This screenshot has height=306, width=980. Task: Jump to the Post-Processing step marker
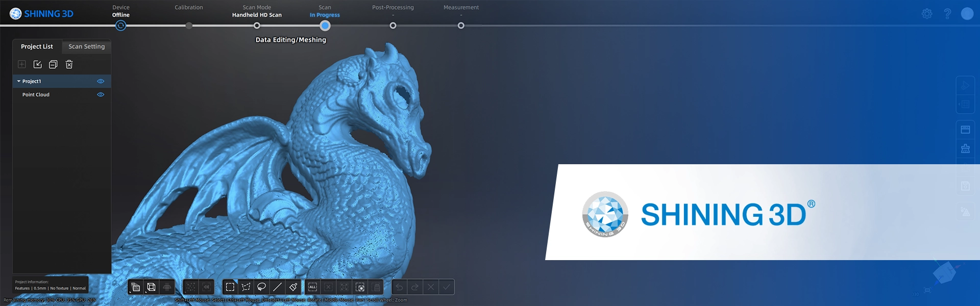393,25
